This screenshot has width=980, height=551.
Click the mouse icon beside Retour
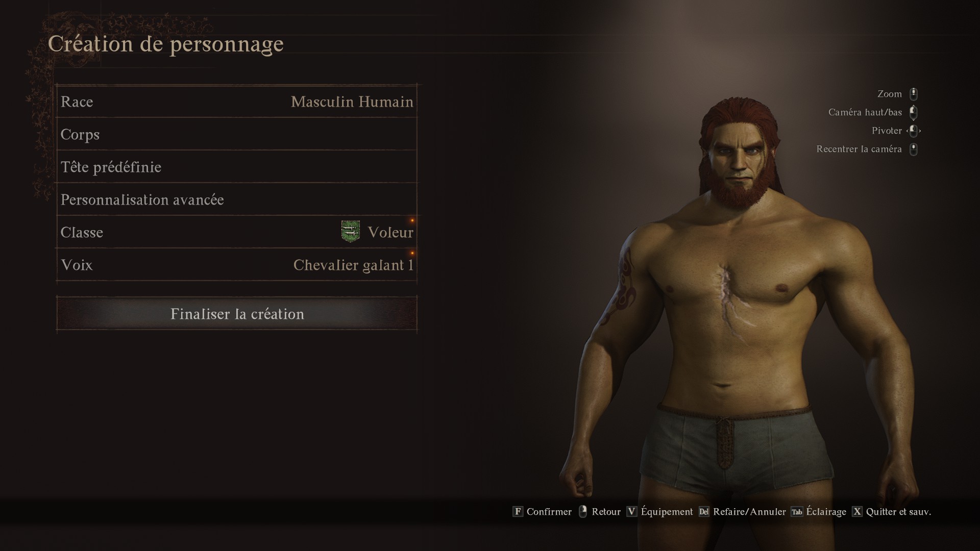[583, 512]
